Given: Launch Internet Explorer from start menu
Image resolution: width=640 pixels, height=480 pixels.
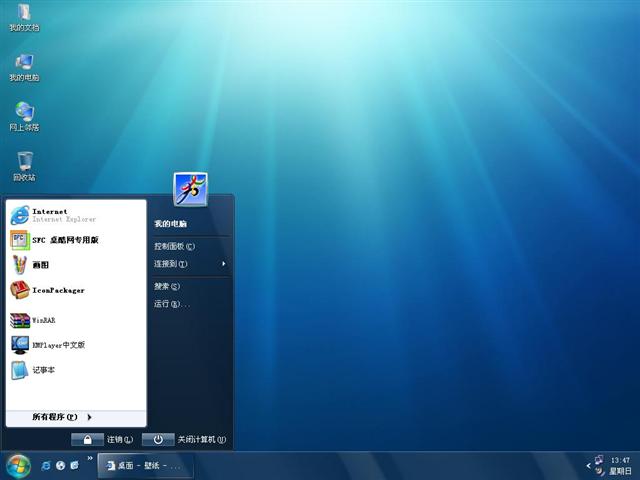Looking at the screenshot, I should (76, 215).
